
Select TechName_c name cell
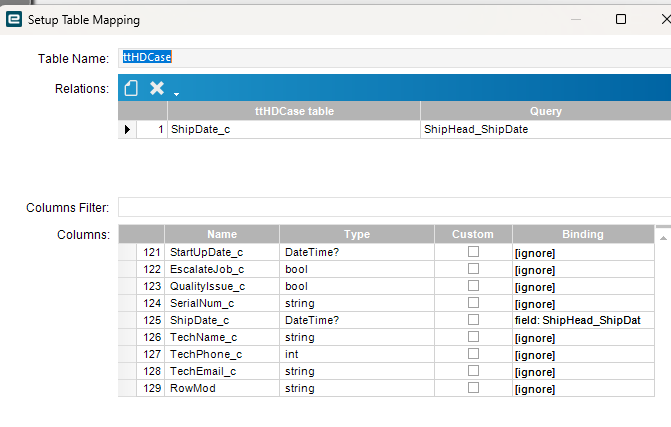(222, 338)
